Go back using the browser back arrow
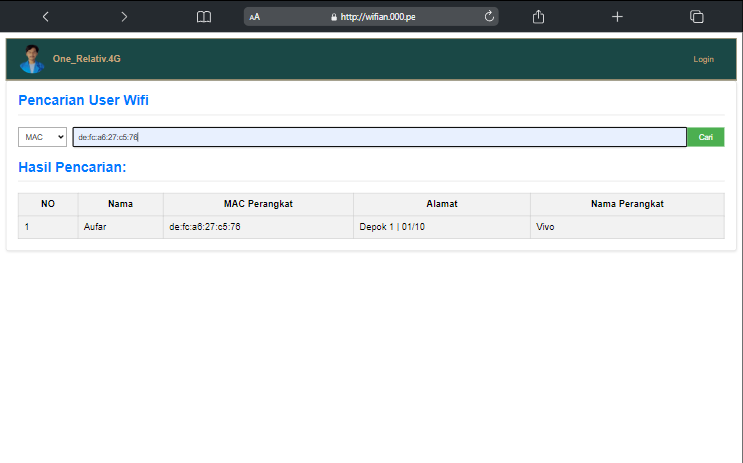This screenshot has height=463, width=743. tap(45, 16)
